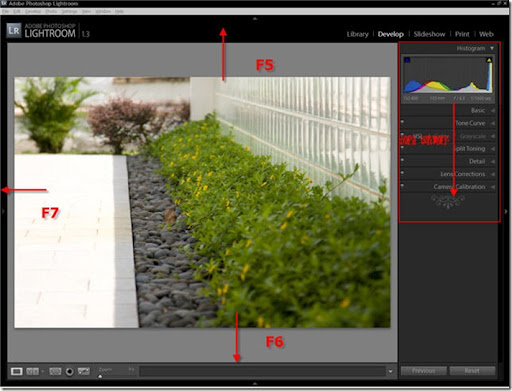Image resolution: width=512 pixels, height=391 pixels.
Task: Click the shadow clipping indicator in histogram
Action: [407, 60]
